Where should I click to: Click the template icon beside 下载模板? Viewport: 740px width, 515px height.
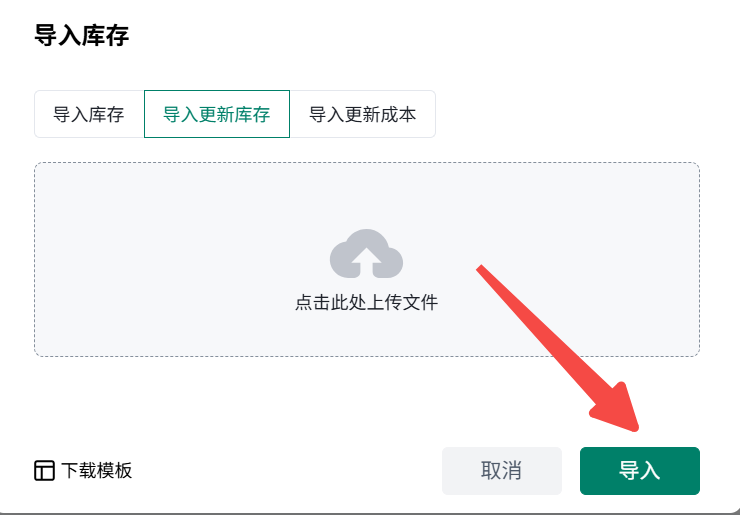(x=44, y=471)
